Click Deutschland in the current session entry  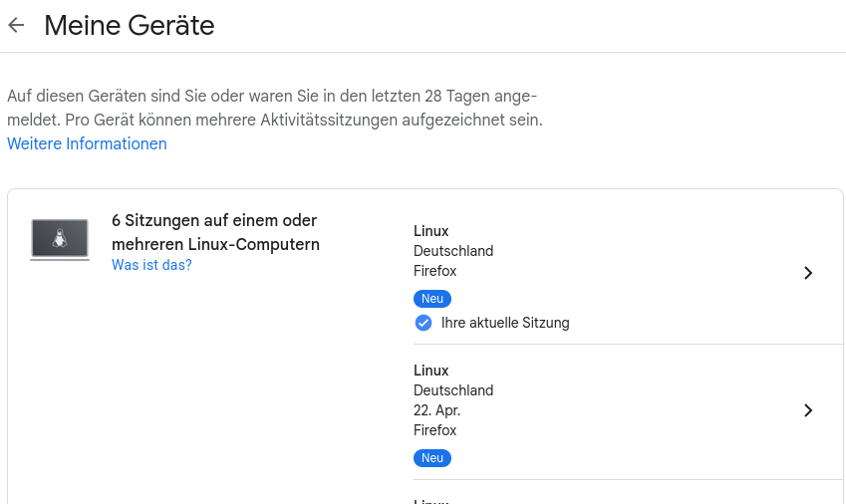453,251
